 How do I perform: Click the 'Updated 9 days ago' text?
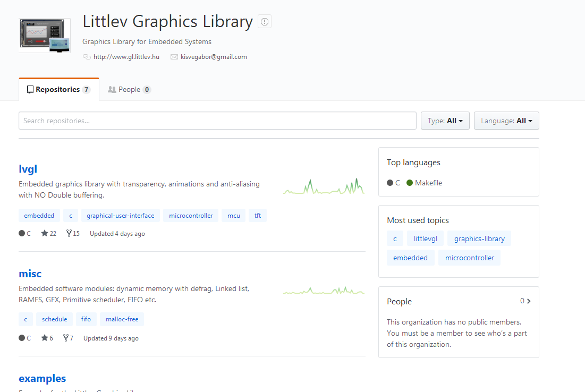pyautogui.click(x=111, y=338)
